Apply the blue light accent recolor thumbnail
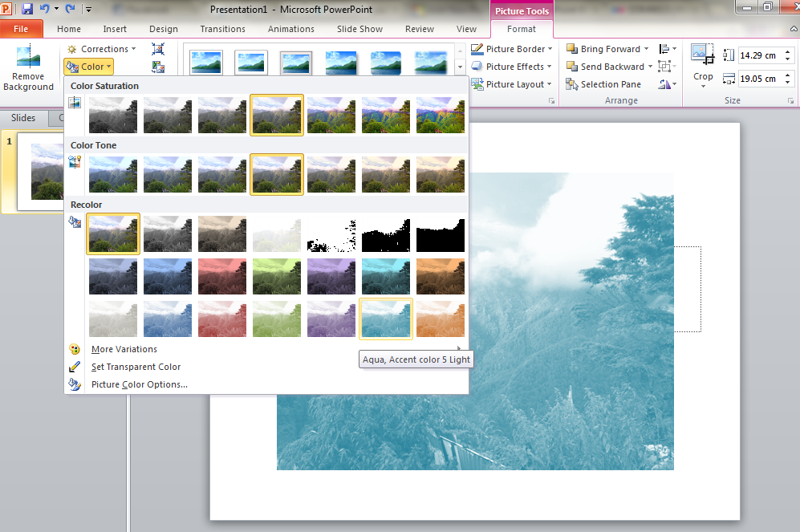This screenshot has width=800, height=532. [x=168, y=319]
